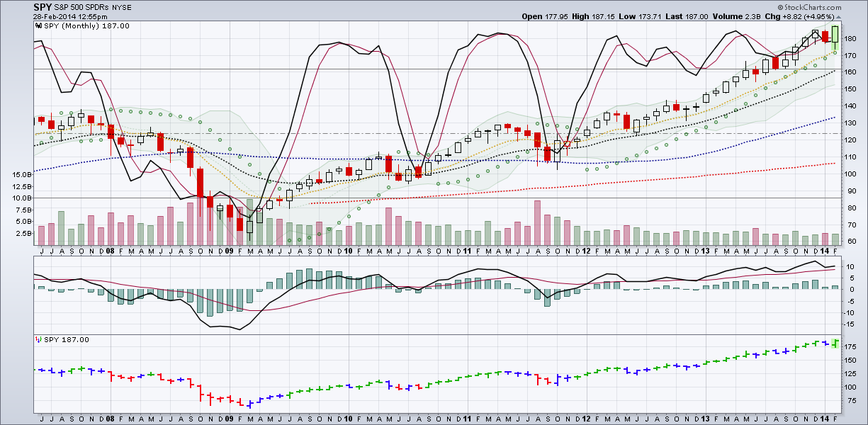Click the 12.5B volume scale label
The image size is (868, 425).
[x=21, y=186]
